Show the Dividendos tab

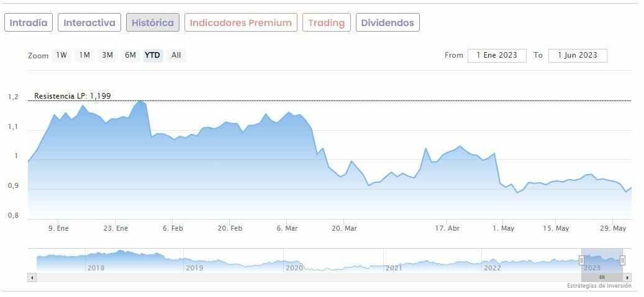388,23
